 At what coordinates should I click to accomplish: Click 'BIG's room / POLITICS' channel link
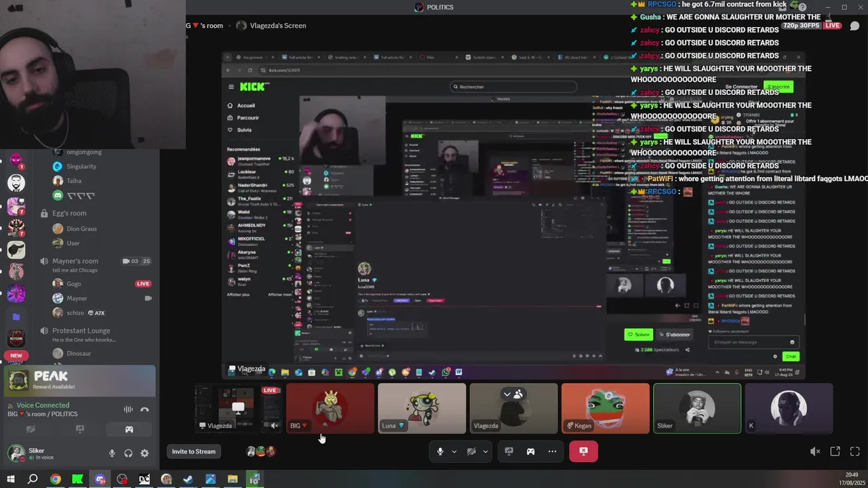43,414
